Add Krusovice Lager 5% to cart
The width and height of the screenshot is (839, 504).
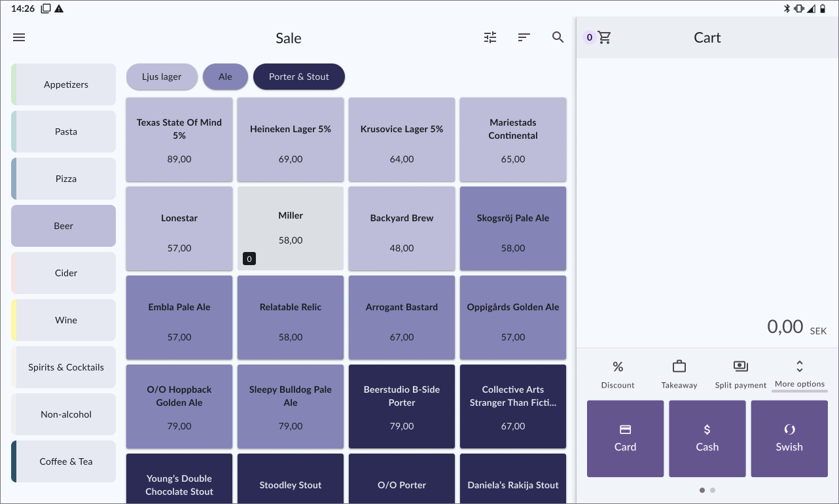pyautogui.click(x=402, y=139)
